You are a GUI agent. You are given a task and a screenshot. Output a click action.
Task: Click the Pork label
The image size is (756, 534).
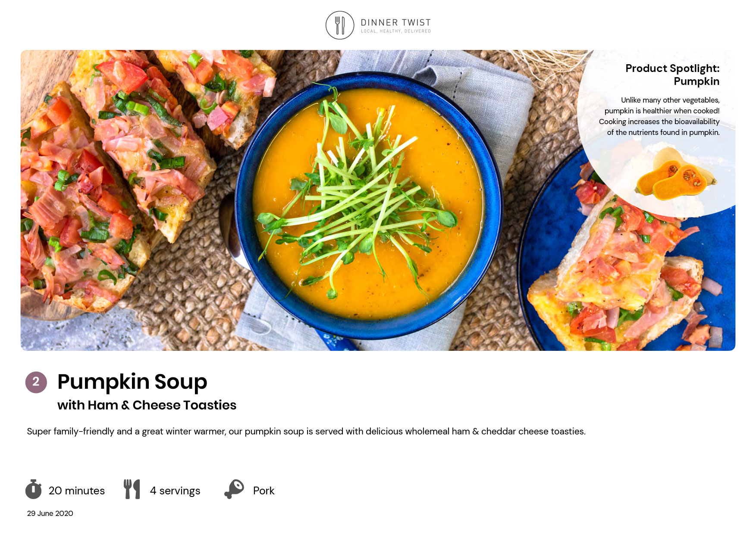pos(264,490)
